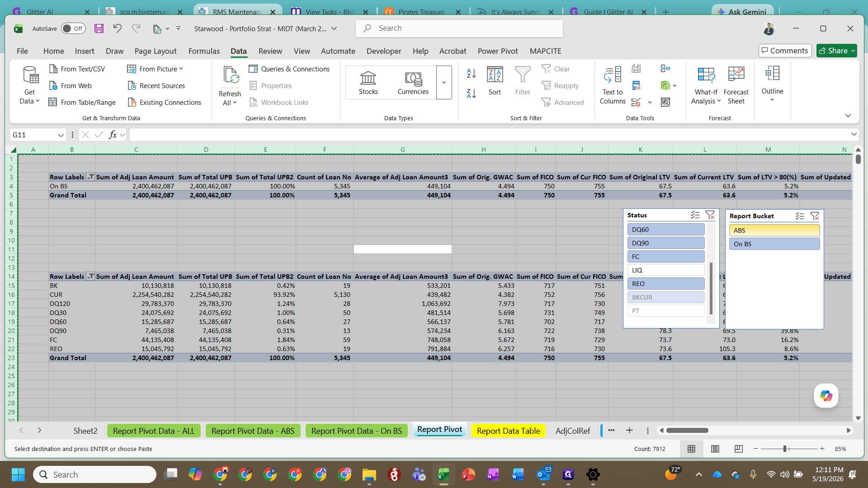Click Sort Z to A icon
868x488 pixels.
point(471,94)
